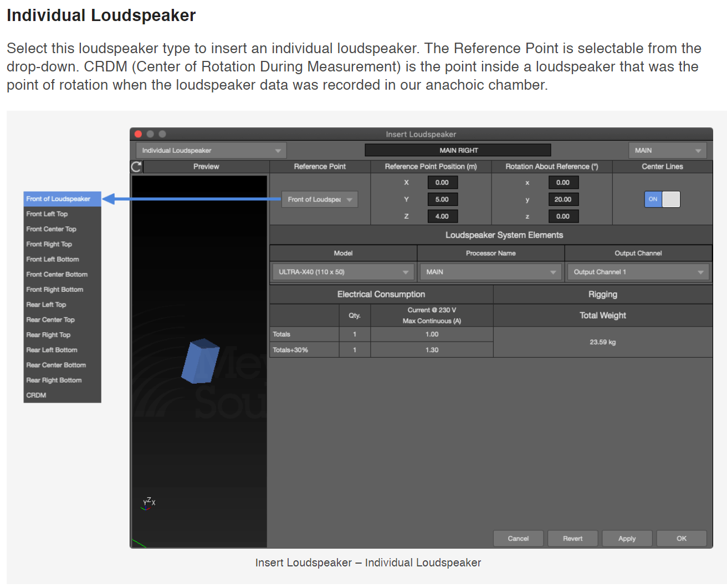Click the Apply button
This screenshot has width=727, height=588.
(x=627, y=539)
